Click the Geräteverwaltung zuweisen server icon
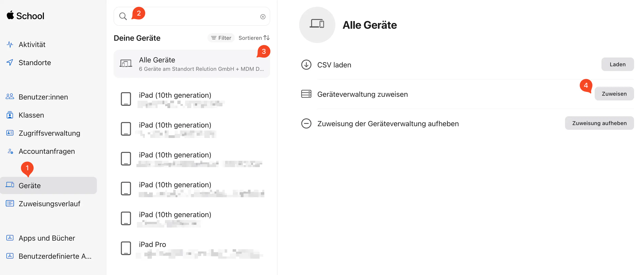This screenshot has height=275, width=644. click(x=306, y=94)
